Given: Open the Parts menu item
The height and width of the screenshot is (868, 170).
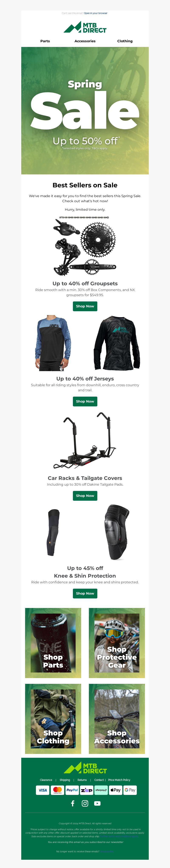Looking at the screenshot, I should (x=45, y=41).
